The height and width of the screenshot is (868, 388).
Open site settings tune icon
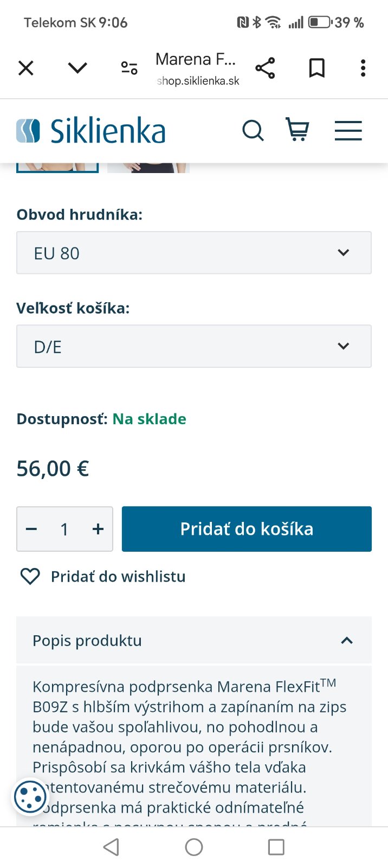pyautogui.click(x=129, y=68)
